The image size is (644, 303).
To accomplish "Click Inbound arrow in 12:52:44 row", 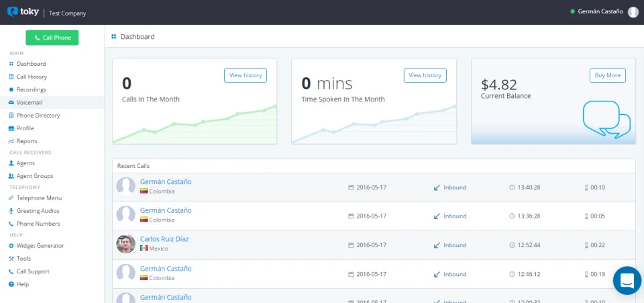I will (x=437, y=245).
